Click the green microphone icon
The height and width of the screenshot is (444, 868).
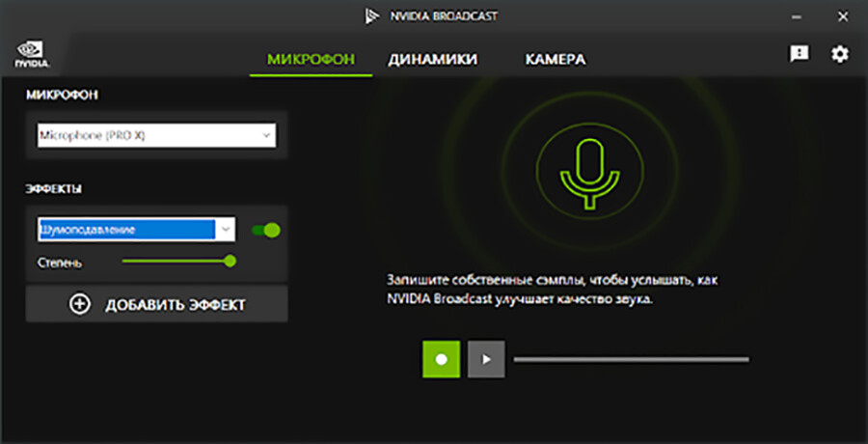tap(589, 174)
